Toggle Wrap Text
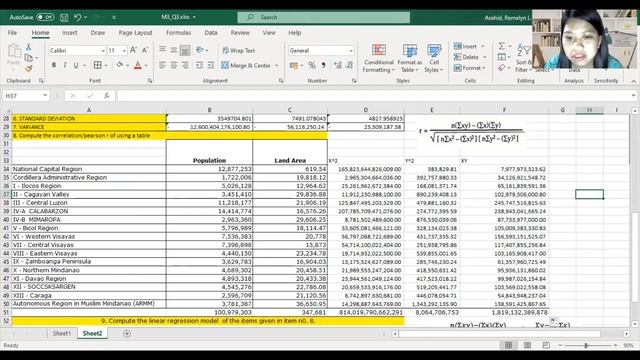The width and height of the screenshot is (640, 360). coord(238,50)
